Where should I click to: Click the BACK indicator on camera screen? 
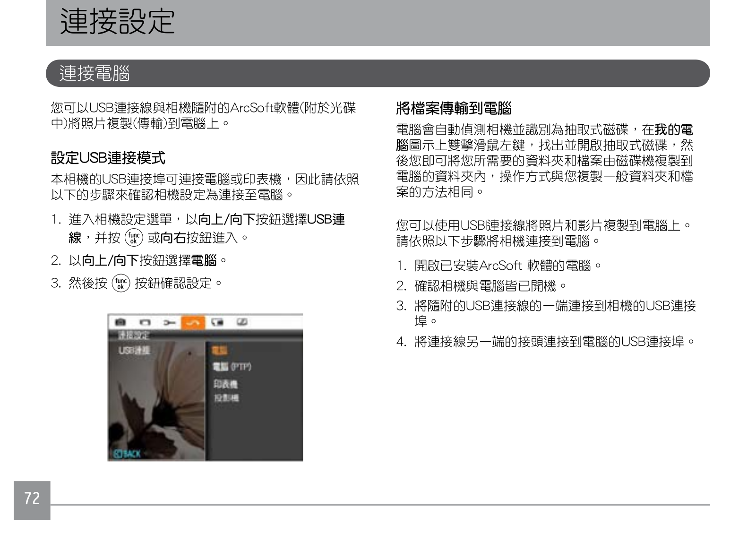[x=128, y=454]
